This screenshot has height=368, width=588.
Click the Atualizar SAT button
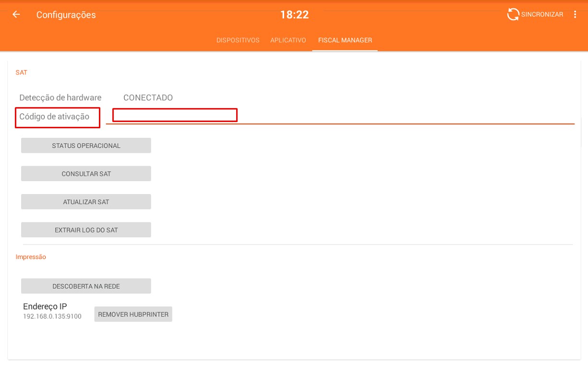pyautogui.click(x=86, y=202)
